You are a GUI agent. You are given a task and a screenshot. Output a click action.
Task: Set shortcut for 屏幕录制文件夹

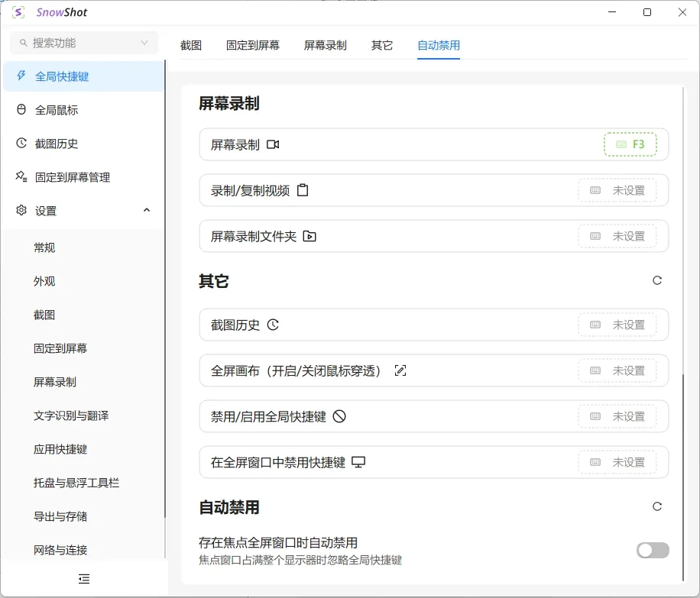tap(617, 236)
